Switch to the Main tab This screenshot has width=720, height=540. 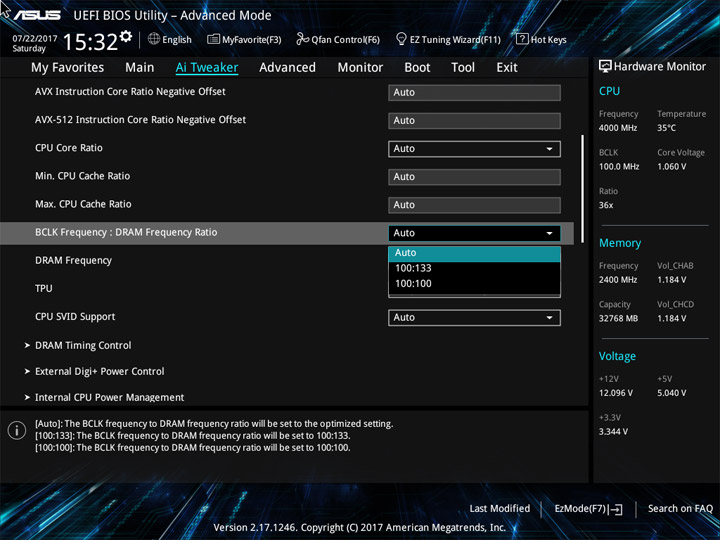pos(140,68)
